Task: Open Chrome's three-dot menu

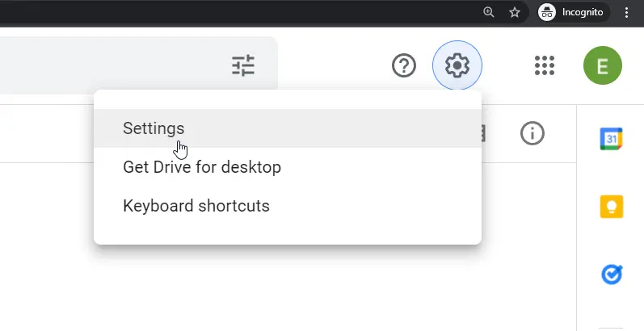Action: coord(626,12)
